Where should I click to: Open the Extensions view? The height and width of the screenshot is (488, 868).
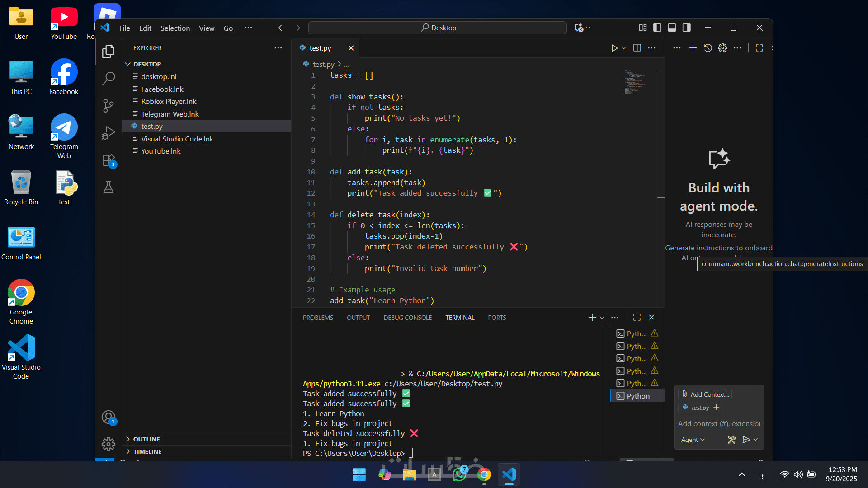point(108,160)
